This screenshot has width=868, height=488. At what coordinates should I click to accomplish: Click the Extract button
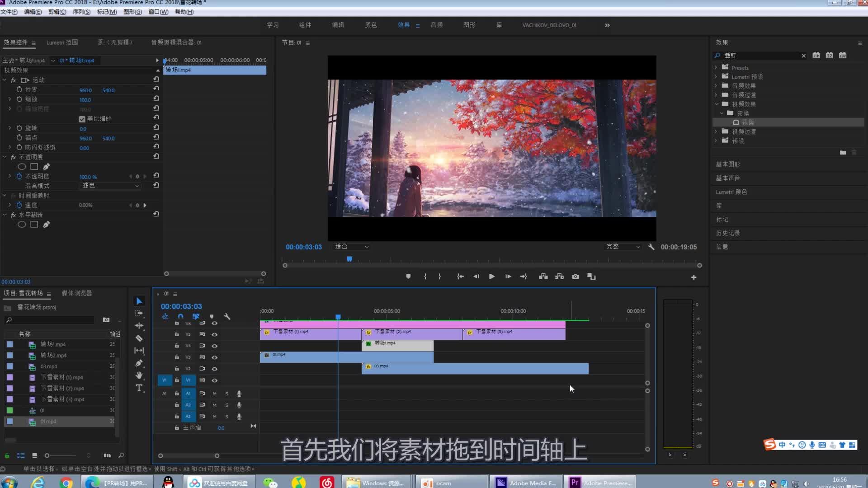tap(559, 277)
